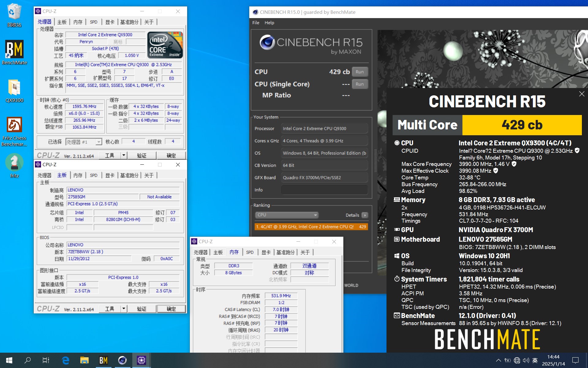Click the Cinebench R15 sphere logo
Viewport: 588px width, 368px height.
tap(267, 42)
